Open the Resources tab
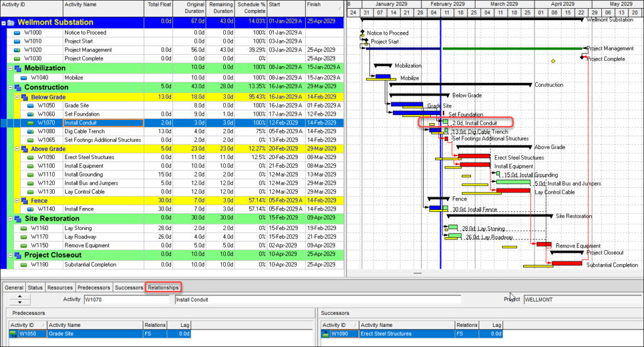The height and width of the screenshot is (347, 644). click(x=60, y=287)
